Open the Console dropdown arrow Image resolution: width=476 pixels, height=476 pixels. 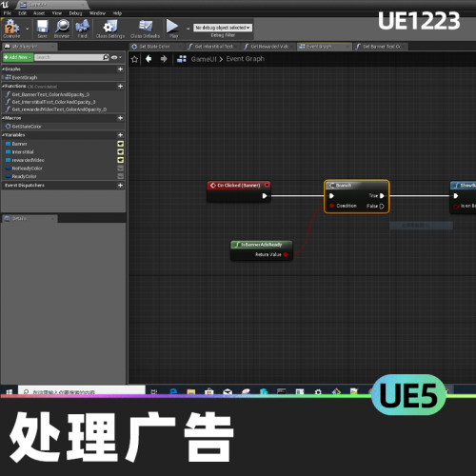(27, 29)
